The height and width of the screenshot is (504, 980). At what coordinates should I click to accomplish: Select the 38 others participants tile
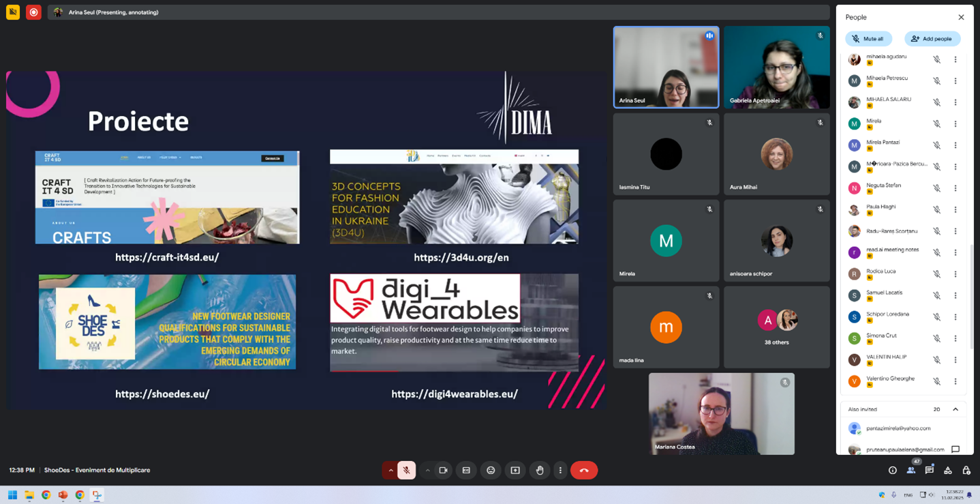click(776, 327)
